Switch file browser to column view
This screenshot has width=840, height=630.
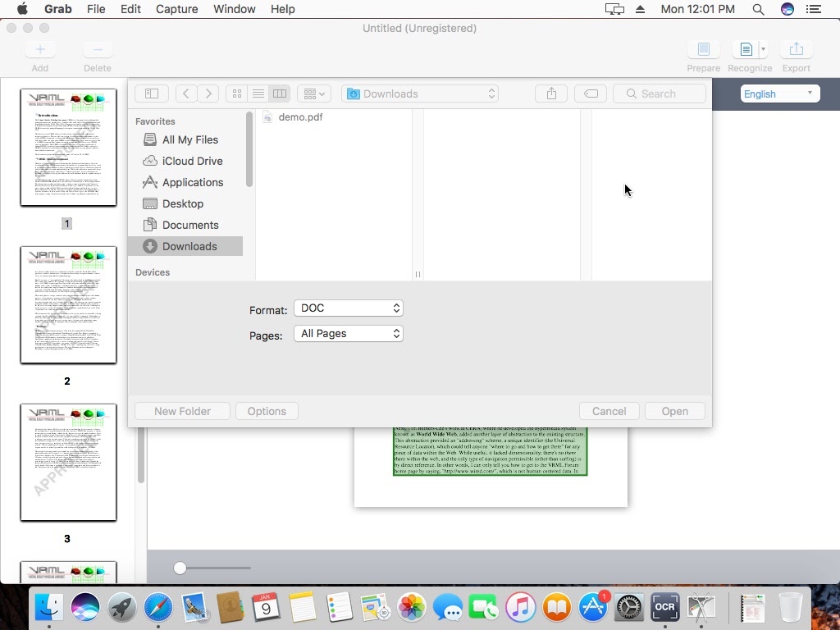[x=280, y=94]
